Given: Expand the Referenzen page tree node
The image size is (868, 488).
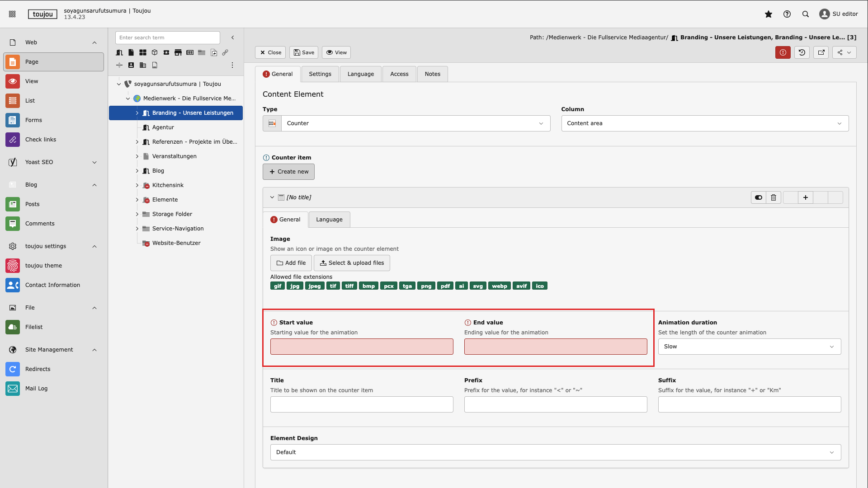Looking at the screenshot, I should click(137, 142).
